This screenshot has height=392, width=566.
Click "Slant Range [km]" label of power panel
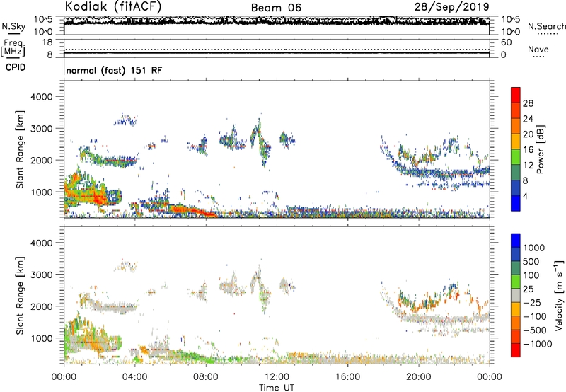[20, 149]
